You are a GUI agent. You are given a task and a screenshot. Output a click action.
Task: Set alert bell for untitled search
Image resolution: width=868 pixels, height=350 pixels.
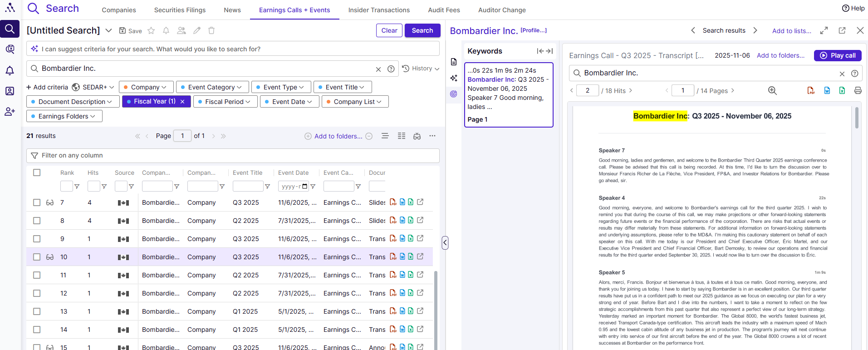[x=166, y=30]
